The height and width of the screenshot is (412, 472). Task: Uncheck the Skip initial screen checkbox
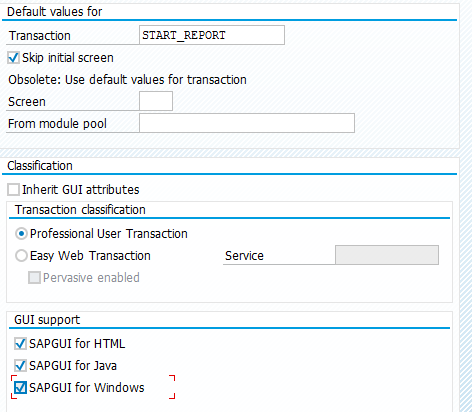click(14, 58)
